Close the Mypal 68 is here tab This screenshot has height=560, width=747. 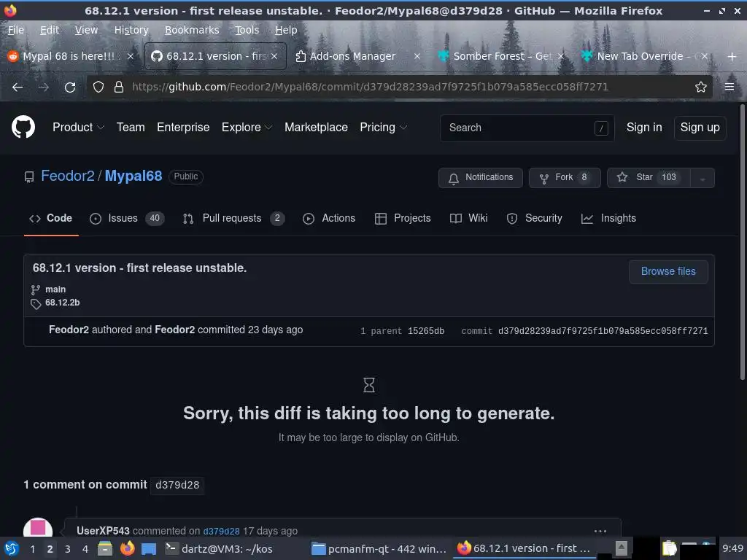click(x=130, y=56)
